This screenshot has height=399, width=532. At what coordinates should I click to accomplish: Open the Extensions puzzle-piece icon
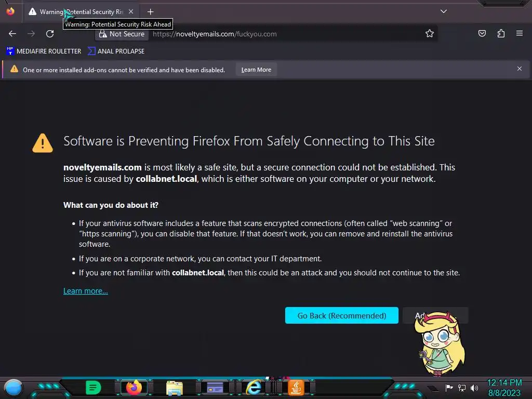pos(501,33)
